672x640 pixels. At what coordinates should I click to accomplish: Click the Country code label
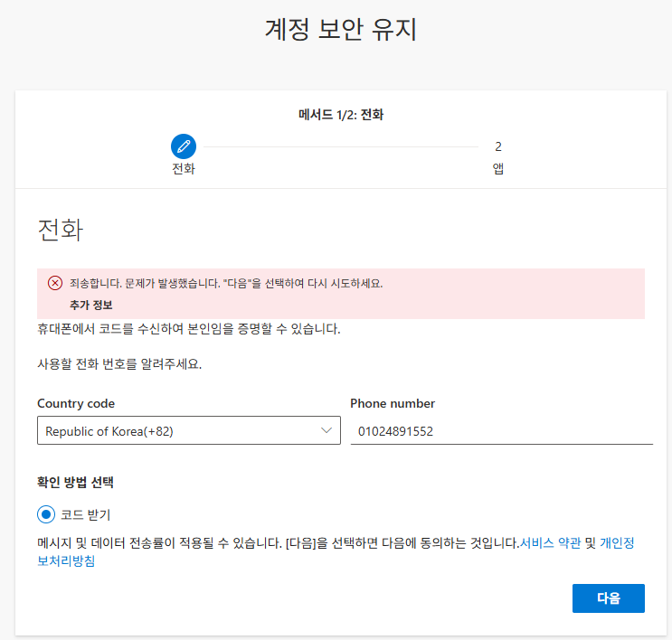[x=76, y=403]
